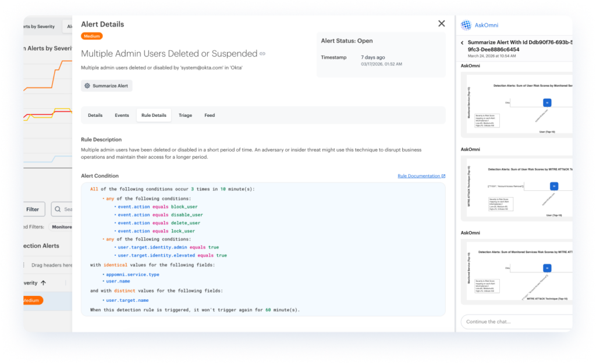Copy alert link icon beside the title
Viewport: 596px width, 364px height.
tap(262, 54)
